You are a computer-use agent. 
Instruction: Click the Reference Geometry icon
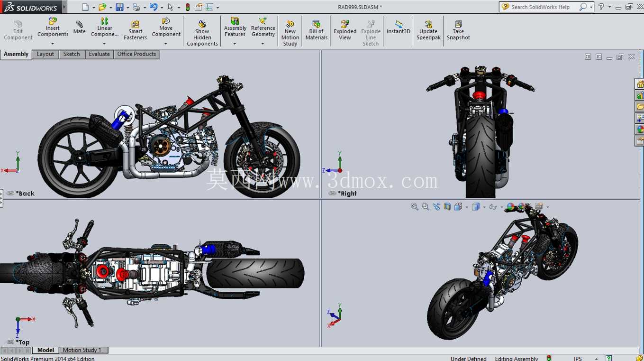pos(263,21)
